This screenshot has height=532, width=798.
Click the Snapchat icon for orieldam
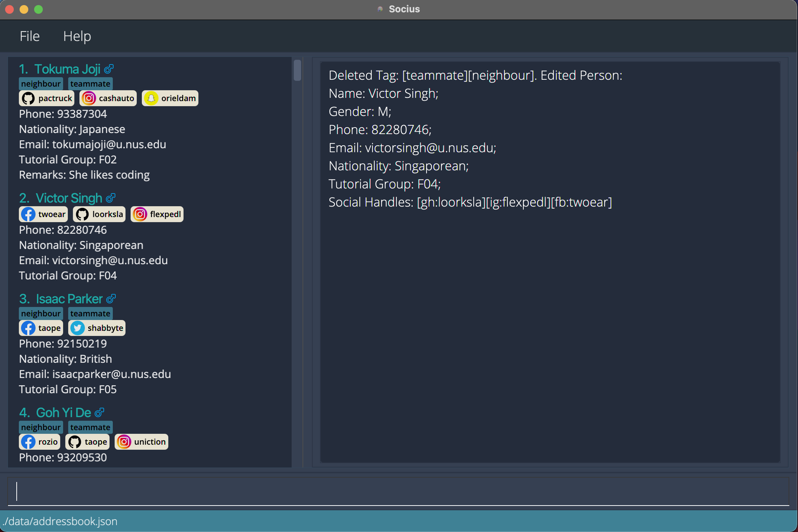pos(151,98)
